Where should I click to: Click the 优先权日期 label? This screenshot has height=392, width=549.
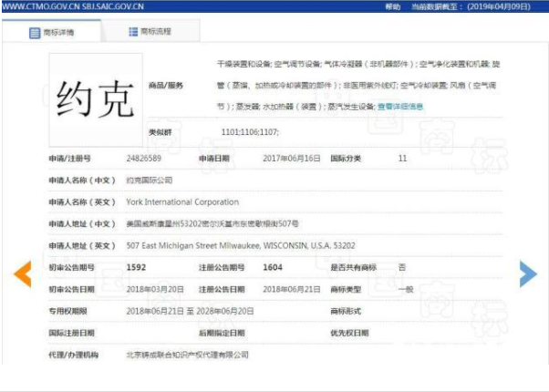[x=349, y=333]
